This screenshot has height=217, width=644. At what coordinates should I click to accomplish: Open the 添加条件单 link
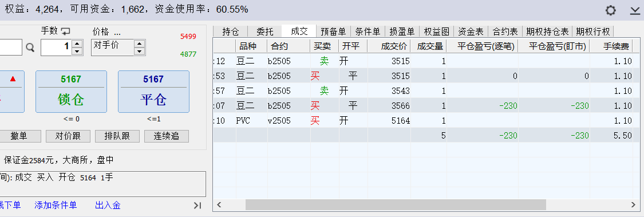click(x=56, y=205)
